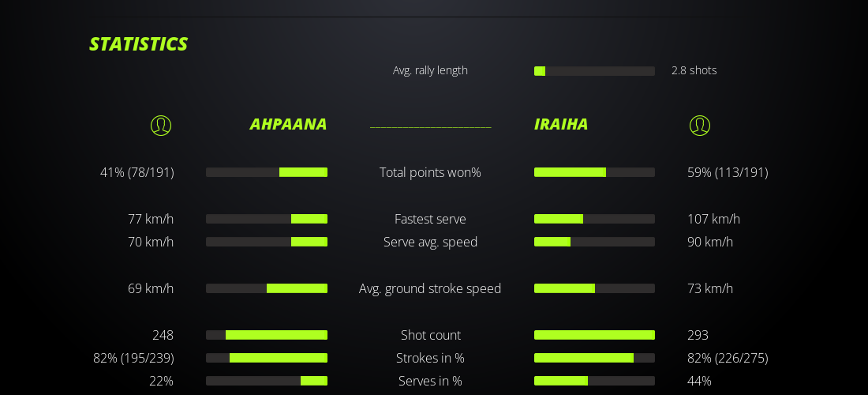
Task: Select the AHPAANA player name
Action: 288,124
